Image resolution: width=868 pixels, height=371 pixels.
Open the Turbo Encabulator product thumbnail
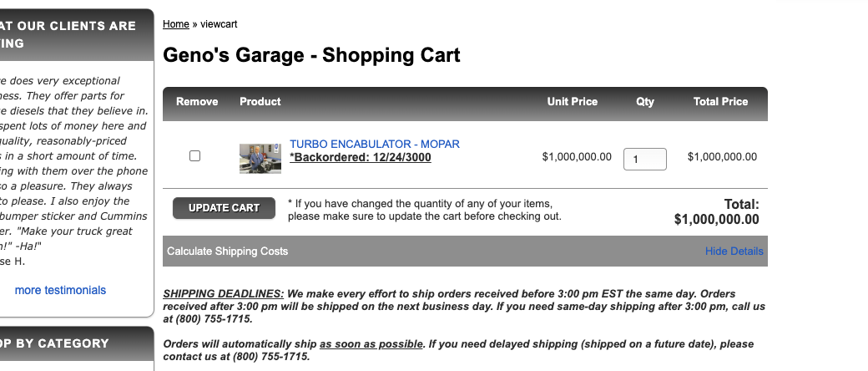point(260,159)
